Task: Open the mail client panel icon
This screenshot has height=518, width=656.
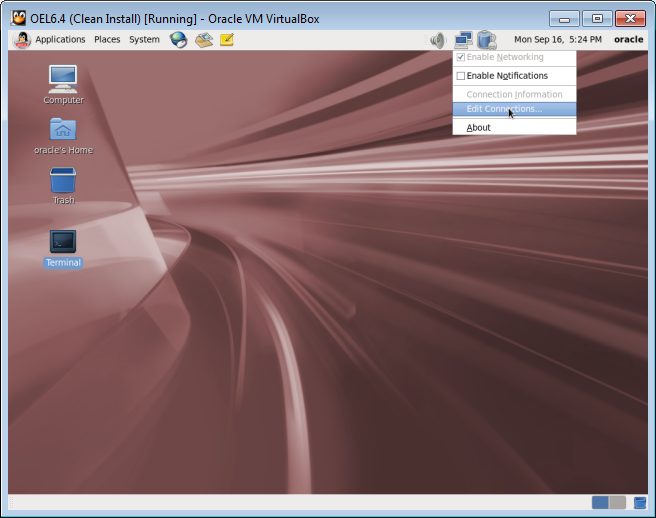Action: pyautogui.click(x=204, y=40)
